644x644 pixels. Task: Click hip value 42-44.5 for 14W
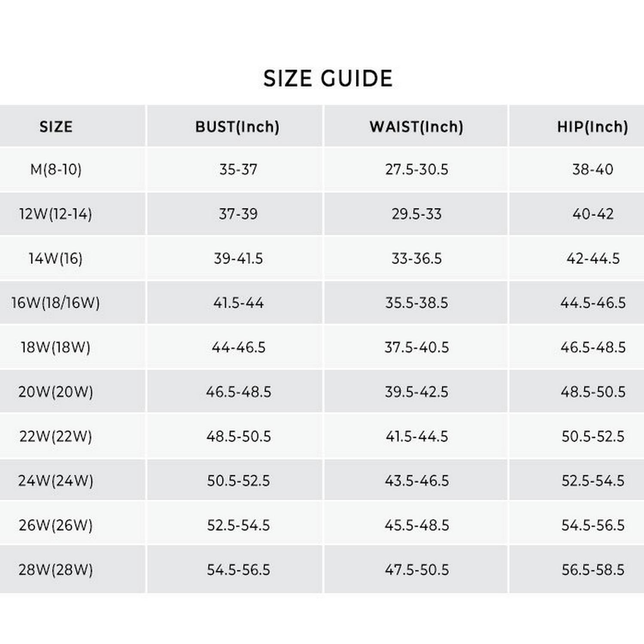(593, 258)
